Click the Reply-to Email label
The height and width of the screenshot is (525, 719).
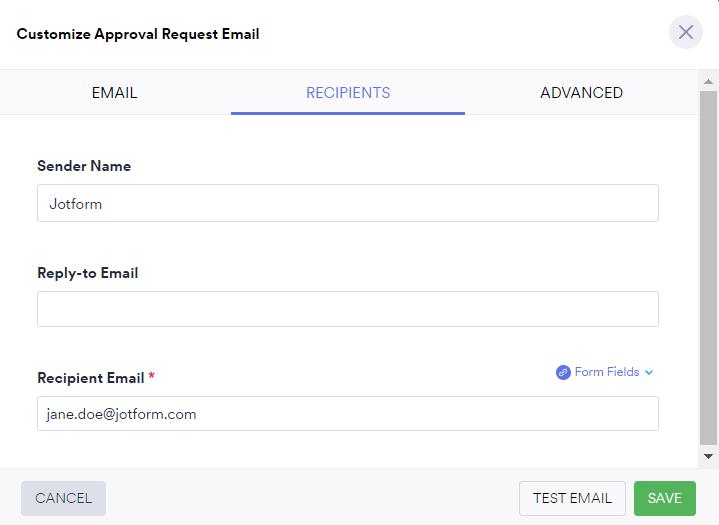(87, 273)
